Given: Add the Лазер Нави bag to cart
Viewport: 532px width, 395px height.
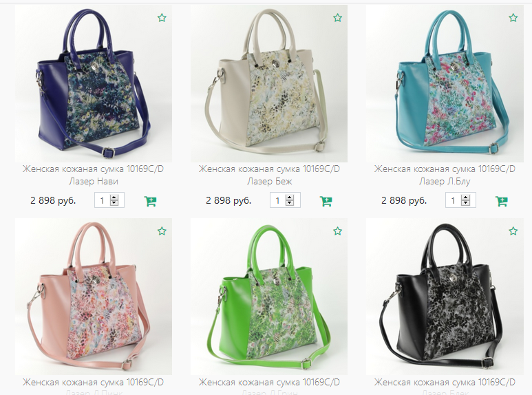Looking at the screenshot, I should (150, 201).
